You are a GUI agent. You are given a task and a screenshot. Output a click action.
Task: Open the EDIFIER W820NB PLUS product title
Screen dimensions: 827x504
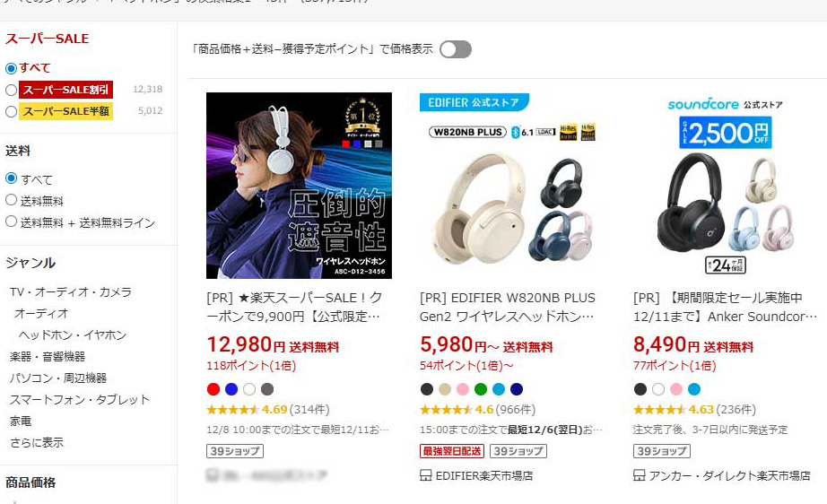508,308
